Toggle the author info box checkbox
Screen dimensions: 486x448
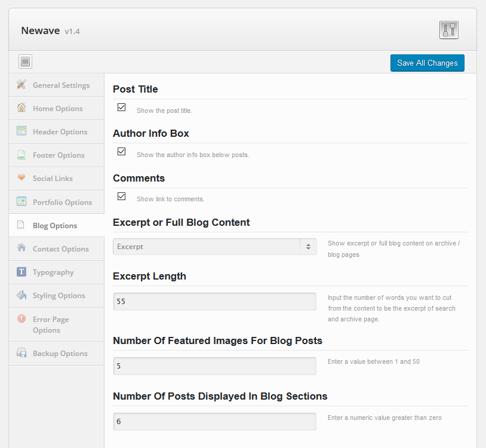pos(122,152)
